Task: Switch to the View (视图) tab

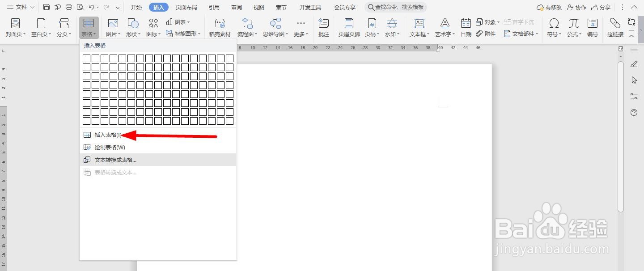Action: (258, 7)
